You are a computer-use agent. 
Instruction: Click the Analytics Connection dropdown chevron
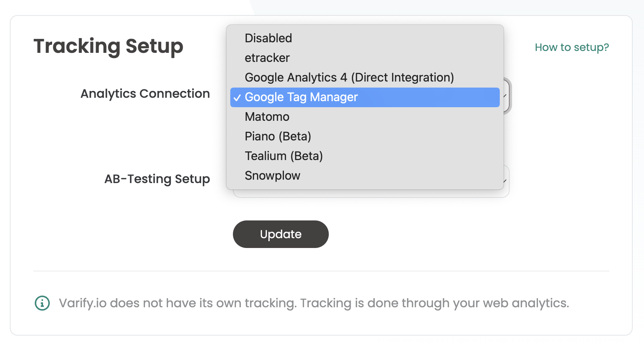tap(505, 95)
